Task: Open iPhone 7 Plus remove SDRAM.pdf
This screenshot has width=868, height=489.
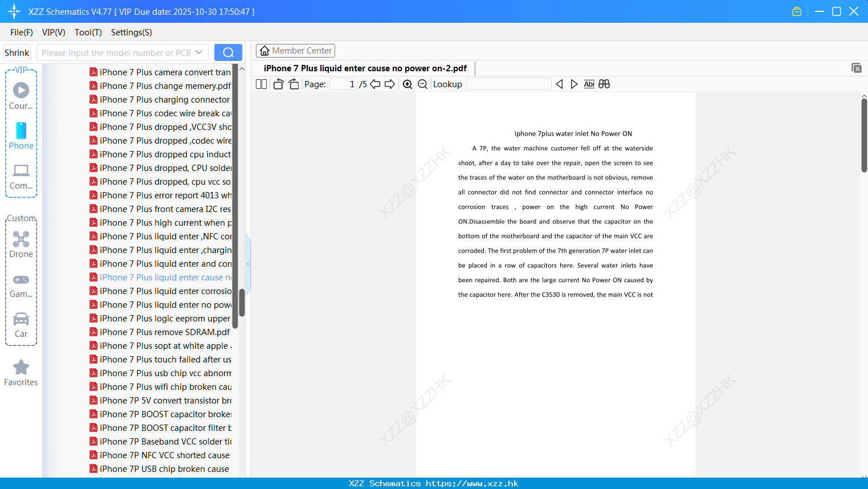Action: (160, 332)
